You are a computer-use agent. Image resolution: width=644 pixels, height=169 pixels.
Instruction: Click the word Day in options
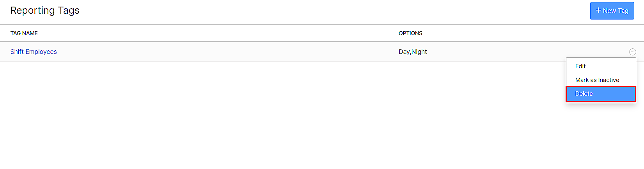click(404, 52)
